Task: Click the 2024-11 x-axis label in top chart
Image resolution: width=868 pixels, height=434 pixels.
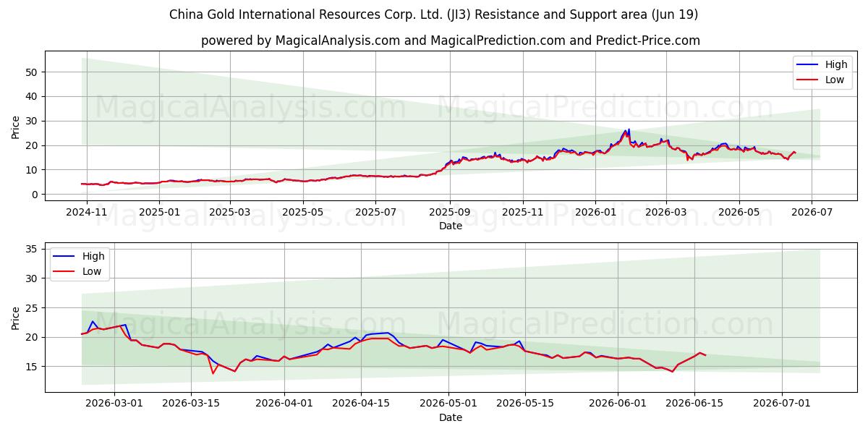Action: (x=87, y=213)
